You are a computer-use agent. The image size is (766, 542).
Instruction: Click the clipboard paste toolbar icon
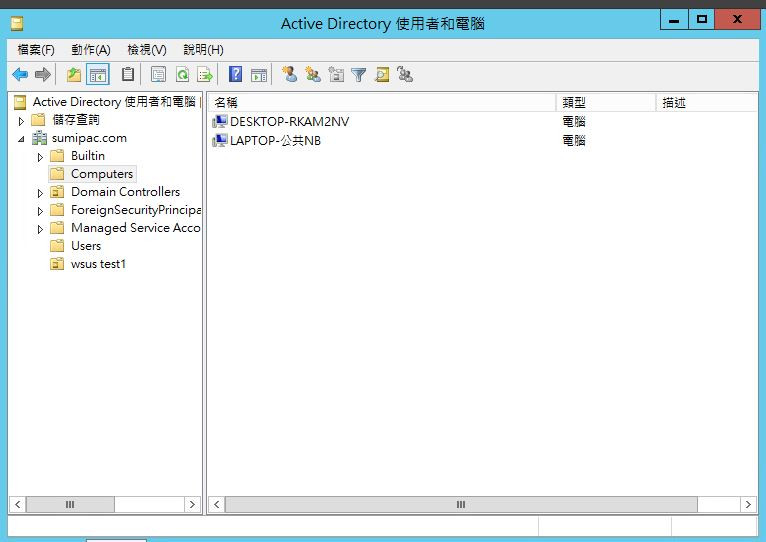pyautogui.click(x=128, y=75)
